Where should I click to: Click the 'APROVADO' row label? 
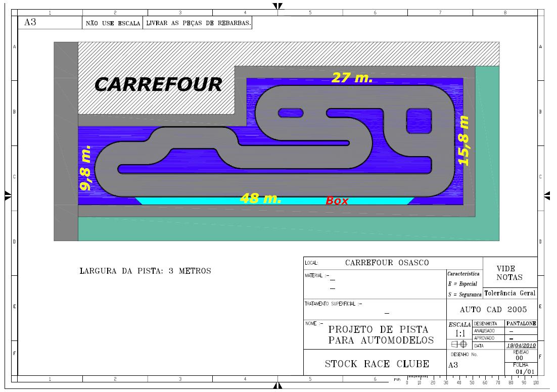(x=484, y=338)
